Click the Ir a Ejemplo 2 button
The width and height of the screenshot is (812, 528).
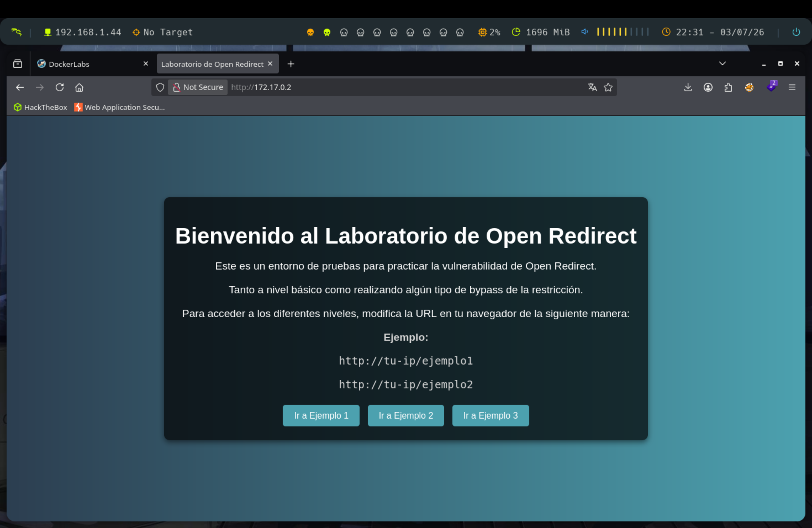coord(406,415)
